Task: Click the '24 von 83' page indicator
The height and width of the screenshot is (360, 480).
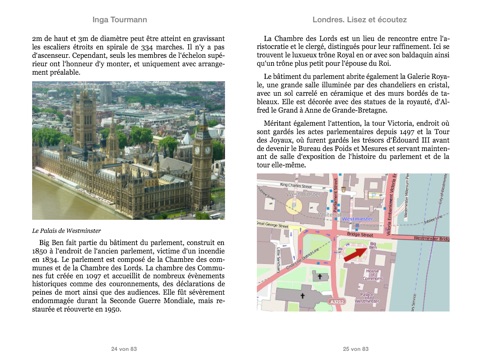Action: 124,349
